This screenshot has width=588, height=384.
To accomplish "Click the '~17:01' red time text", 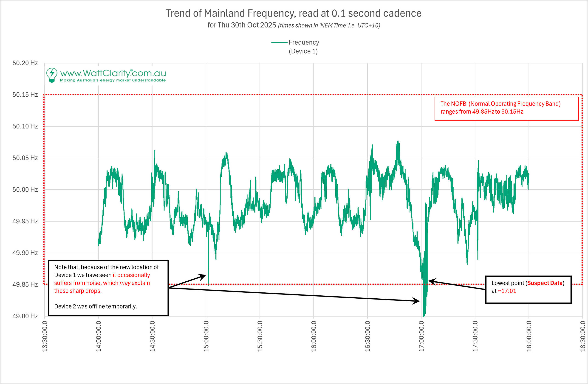I will [506, 291].
